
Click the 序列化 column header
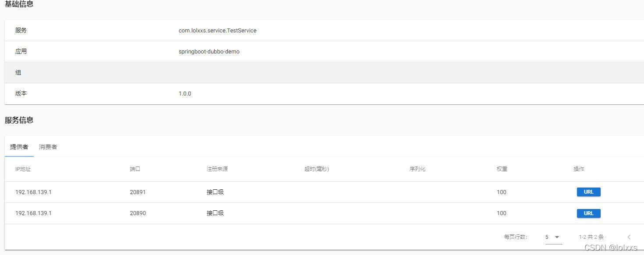pos(418,169)
